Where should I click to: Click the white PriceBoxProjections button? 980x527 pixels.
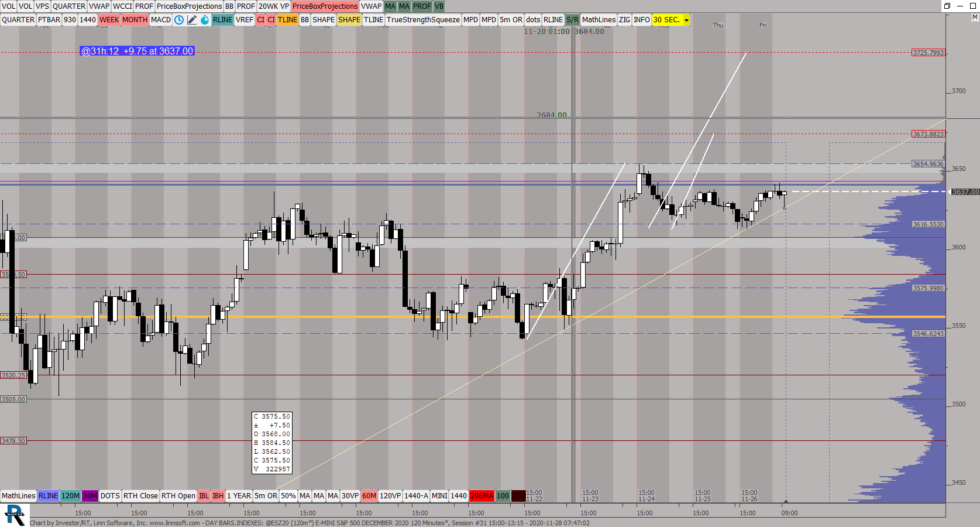189,6
